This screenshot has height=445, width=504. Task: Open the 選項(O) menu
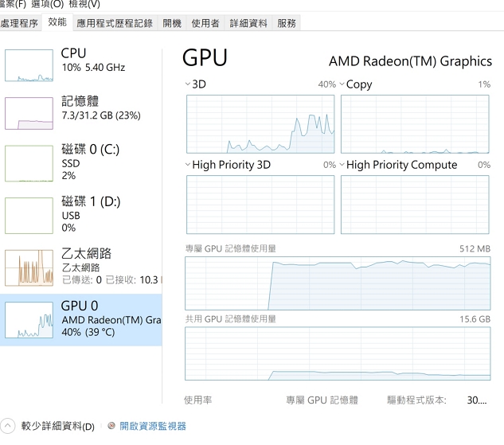(47, 4)
